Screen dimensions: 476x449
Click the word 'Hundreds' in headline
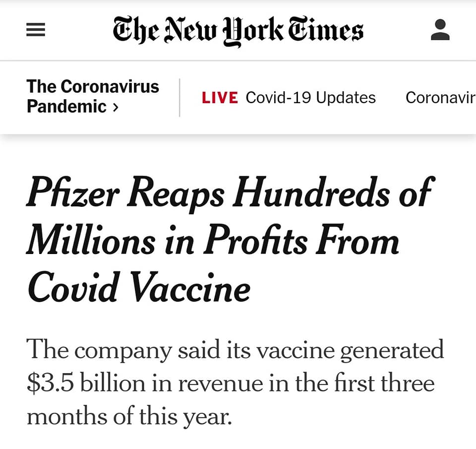[310, 192]
